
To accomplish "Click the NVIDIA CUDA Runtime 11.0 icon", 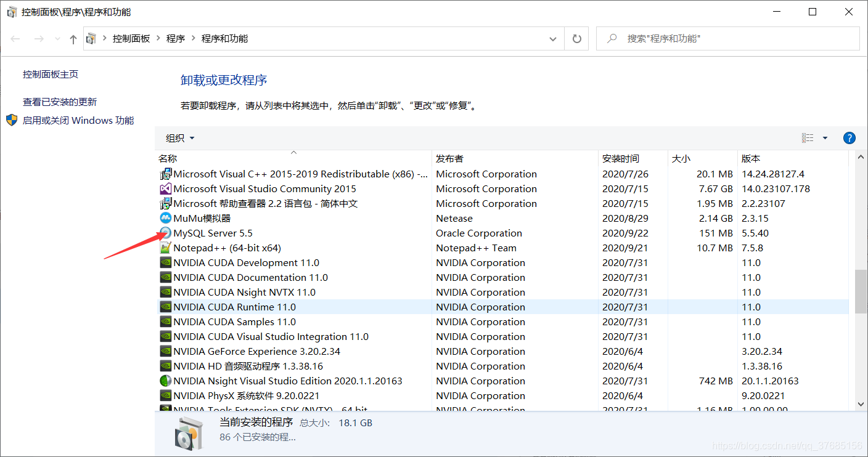I will point(165,307).
